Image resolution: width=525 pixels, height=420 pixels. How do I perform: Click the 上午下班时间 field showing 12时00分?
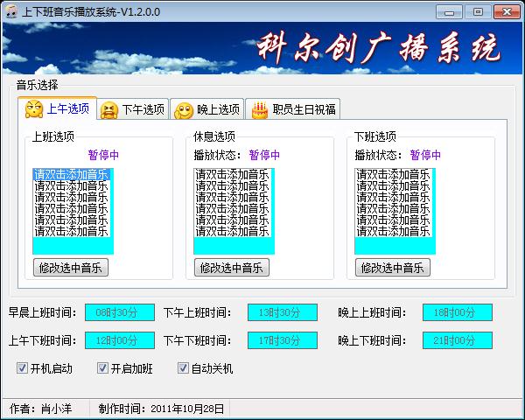[x=119, y=340]
